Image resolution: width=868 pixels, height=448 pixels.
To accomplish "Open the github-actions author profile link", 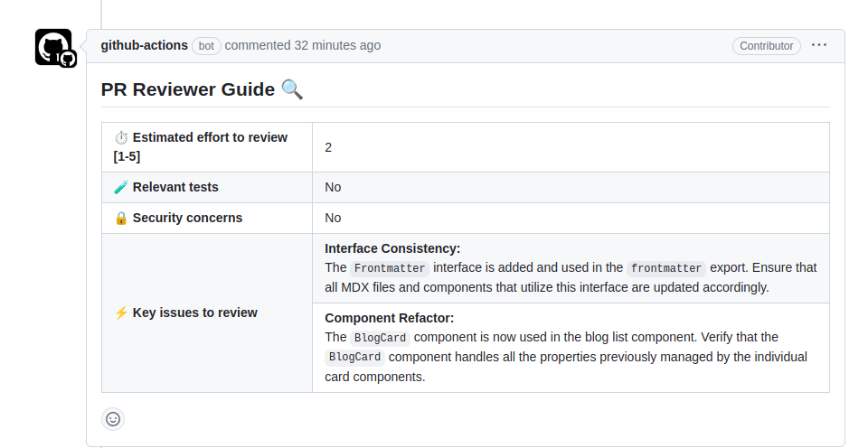I will pos(145,45).
